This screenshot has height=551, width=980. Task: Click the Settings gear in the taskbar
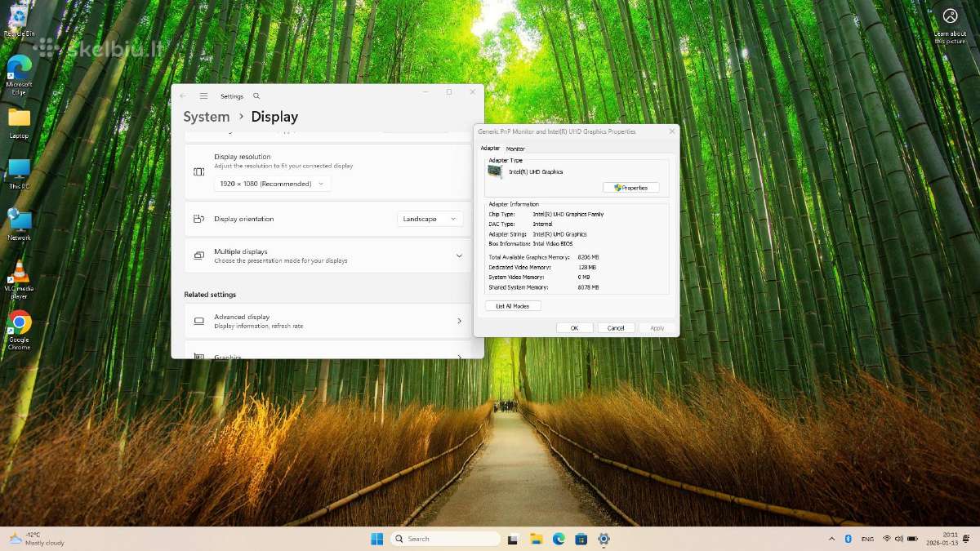[x=604, y=539]
